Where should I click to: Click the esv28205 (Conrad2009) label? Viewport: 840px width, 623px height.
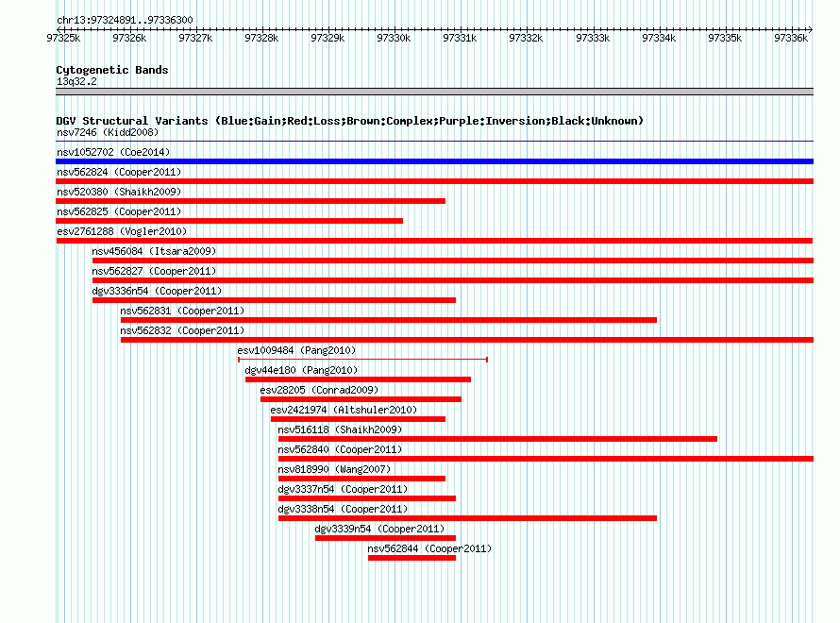coord(319,390)
